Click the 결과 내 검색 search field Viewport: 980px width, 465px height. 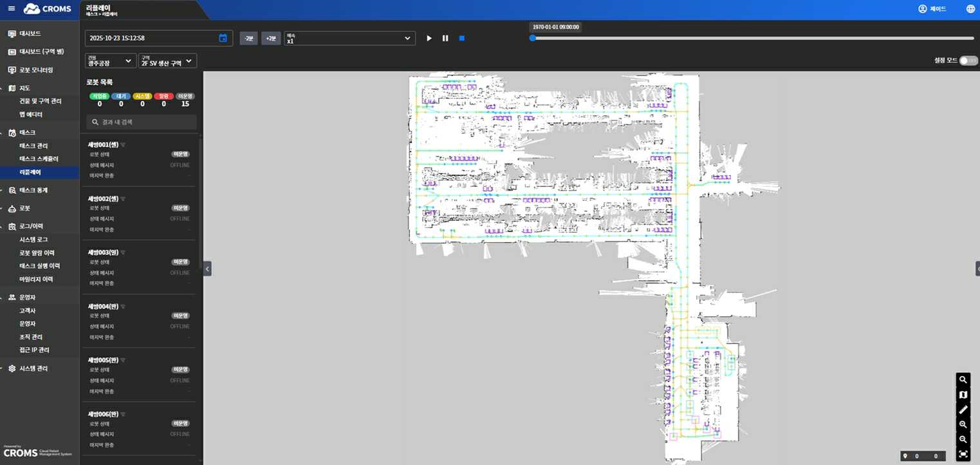tap(142, 122)
